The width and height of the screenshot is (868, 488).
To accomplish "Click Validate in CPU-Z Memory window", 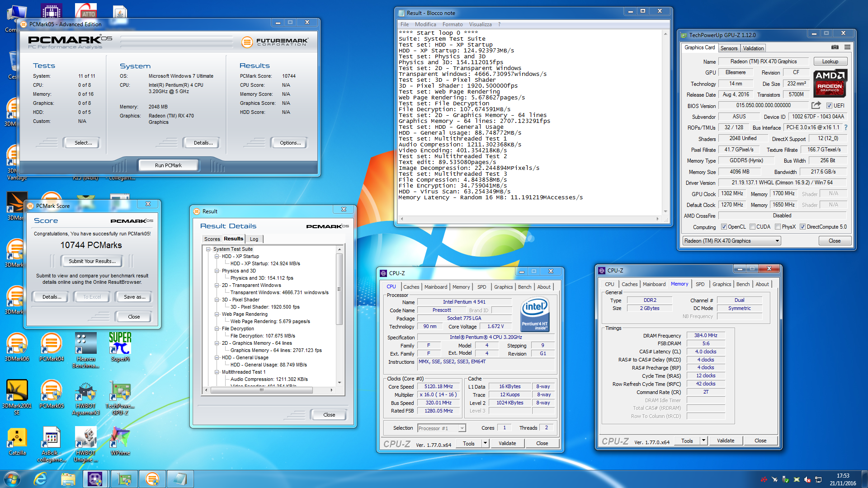I will 726,441.
